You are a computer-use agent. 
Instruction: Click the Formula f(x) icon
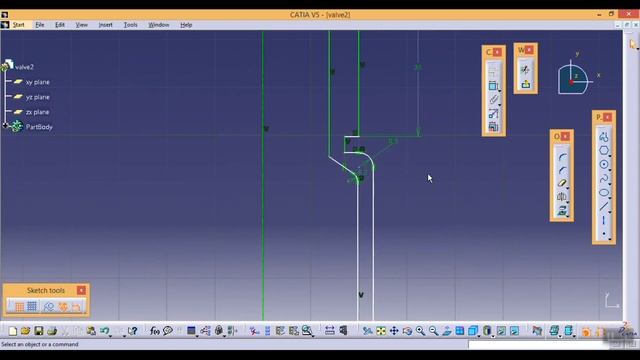[154, 331]
